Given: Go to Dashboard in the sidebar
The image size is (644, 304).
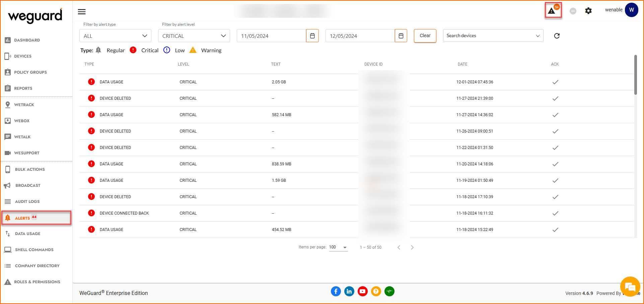Looking at the screenshot, I should (27, 40).
